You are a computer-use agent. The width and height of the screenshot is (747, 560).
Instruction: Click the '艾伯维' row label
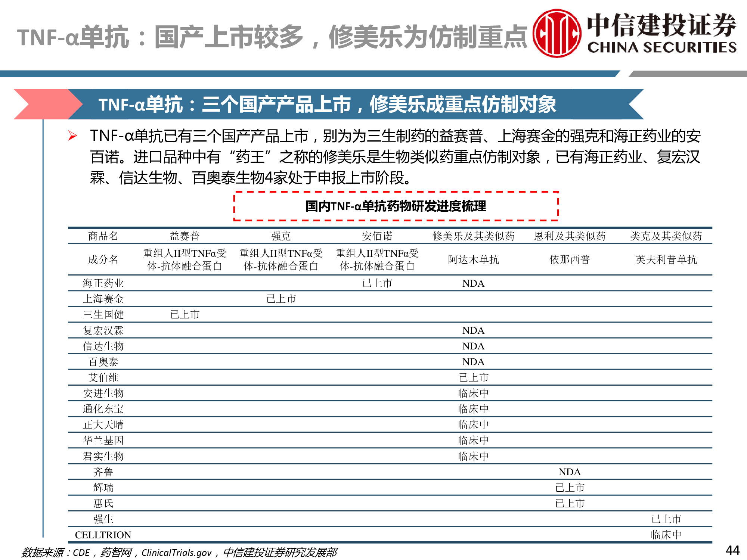click(x=103, y=377)
